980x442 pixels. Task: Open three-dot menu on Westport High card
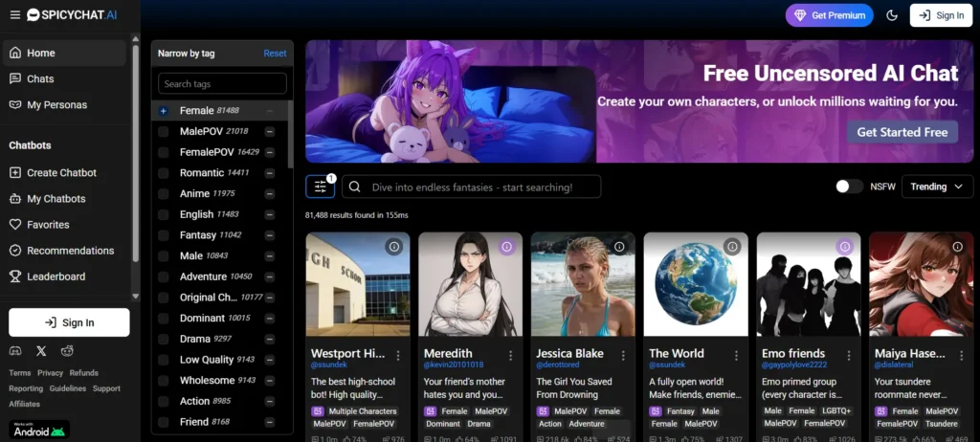(x=397, y=355)
